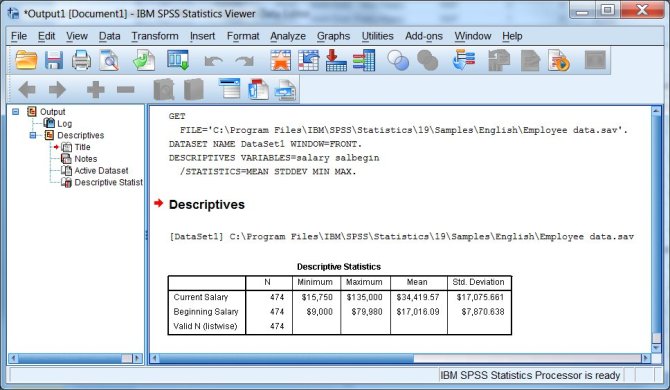Screen dimensions: 670x390
Task: Click the Collapse minus icon in outline toolbar
Action: pos(126,90)
